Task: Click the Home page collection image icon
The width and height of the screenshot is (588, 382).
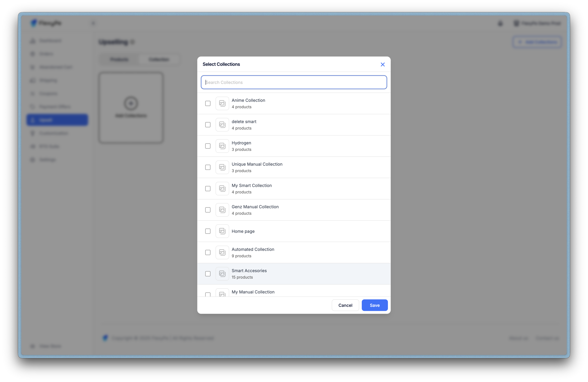Action: (222, 231)
